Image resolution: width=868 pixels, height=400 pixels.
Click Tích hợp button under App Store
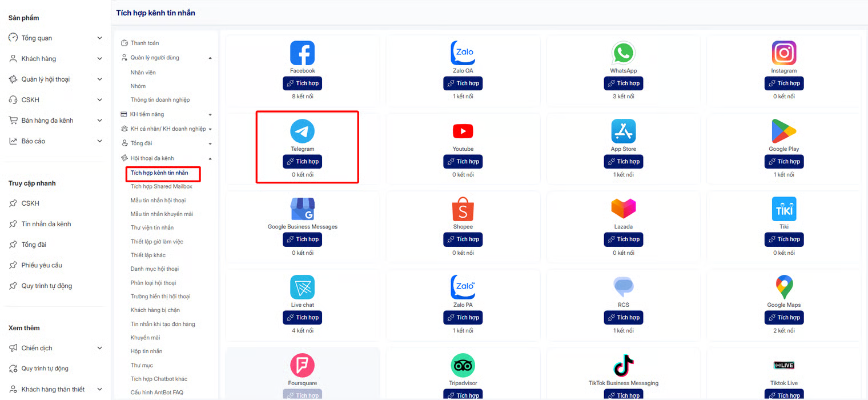(623, 162)
